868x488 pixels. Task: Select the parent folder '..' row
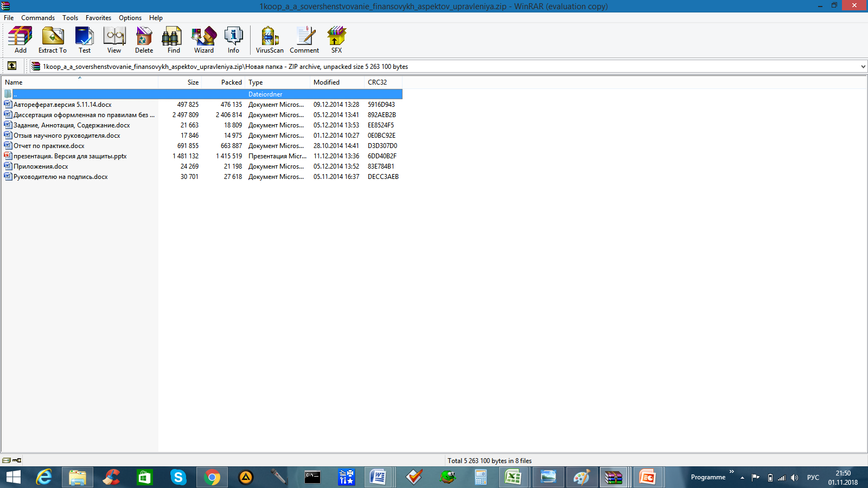click(202, 94)
